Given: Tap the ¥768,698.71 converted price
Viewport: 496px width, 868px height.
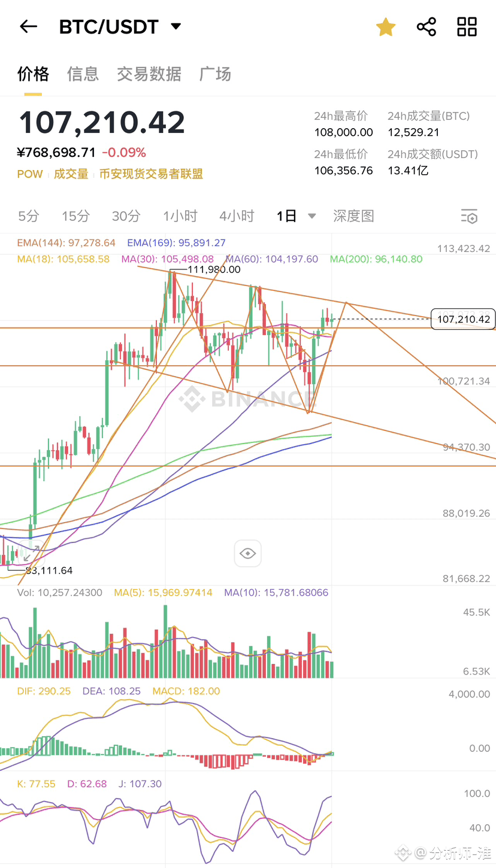Looking at the screenshot, I should pyautogui.click(x=56, y=153).
